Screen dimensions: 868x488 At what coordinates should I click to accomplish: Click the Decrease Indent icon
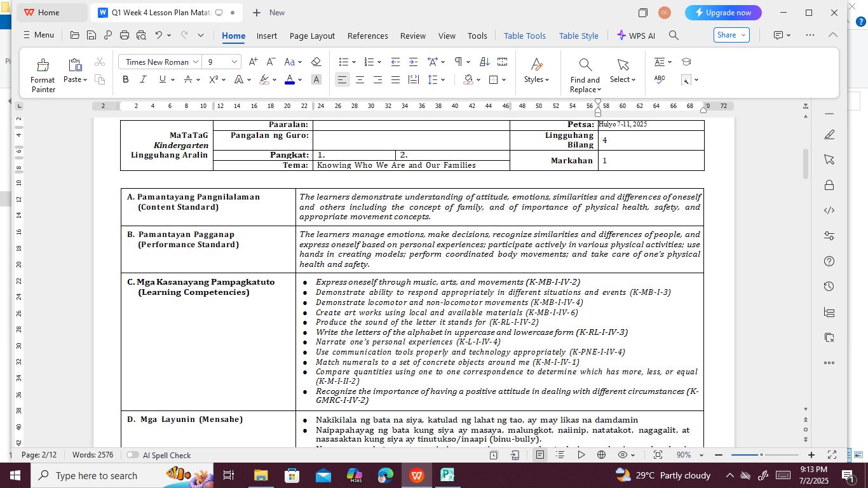point(395,62)
